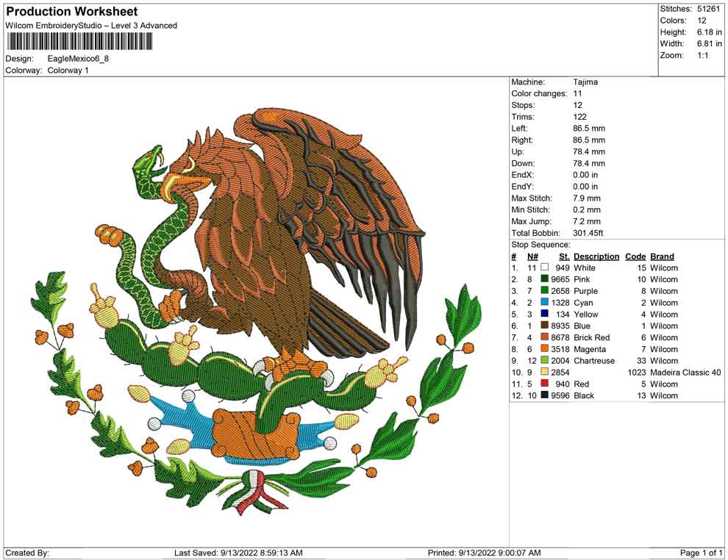
Task: Click the stitch count 9665 for Pink
Action: (x=560, y=279)
